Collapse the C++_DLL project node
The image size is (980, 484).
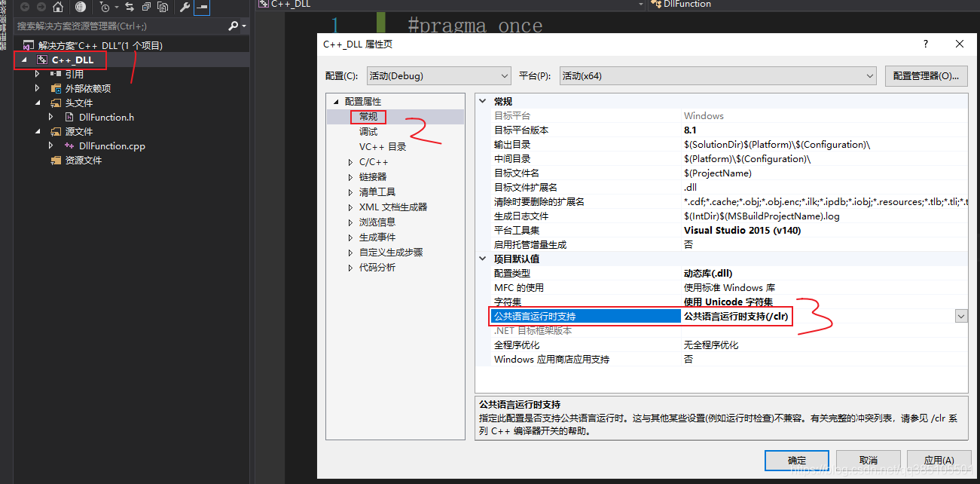(25, 60)
